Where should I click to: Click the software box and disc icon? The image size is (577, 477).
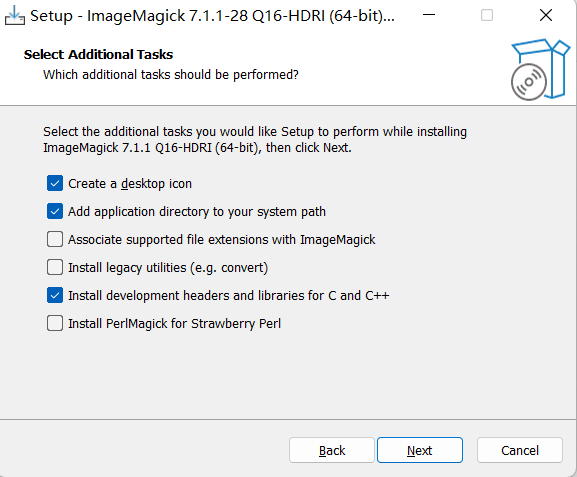point(540,69)
